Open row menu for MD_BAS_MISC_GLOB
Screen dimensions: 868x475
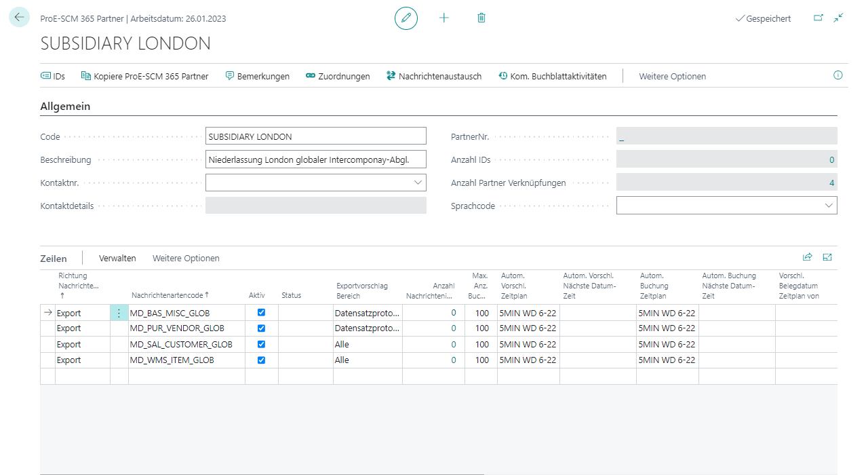pos(119,312)
